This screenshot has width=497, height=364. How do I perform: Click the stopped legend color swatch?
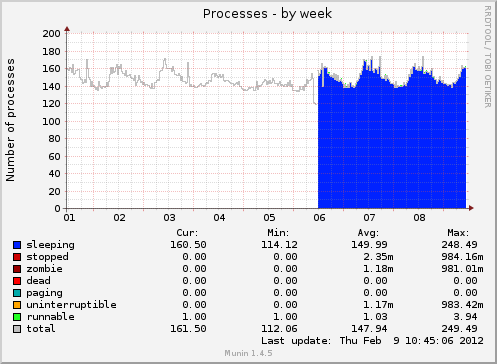(x=17, y=257)
